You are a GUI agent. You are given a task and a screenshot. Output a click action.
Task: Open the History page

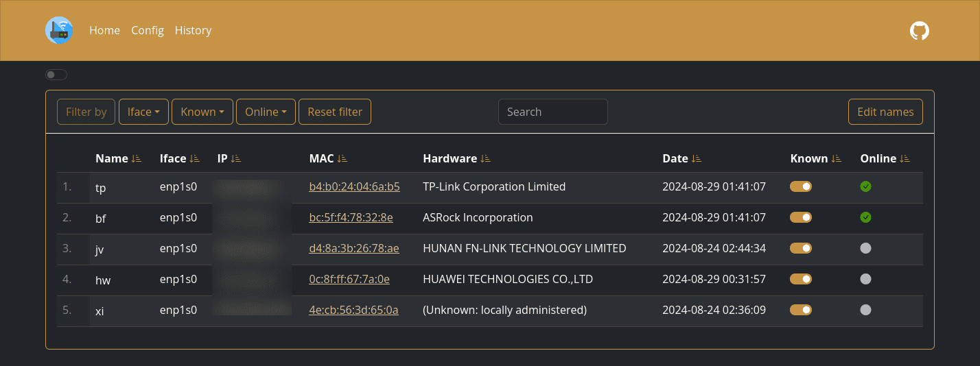coord(193,30)
